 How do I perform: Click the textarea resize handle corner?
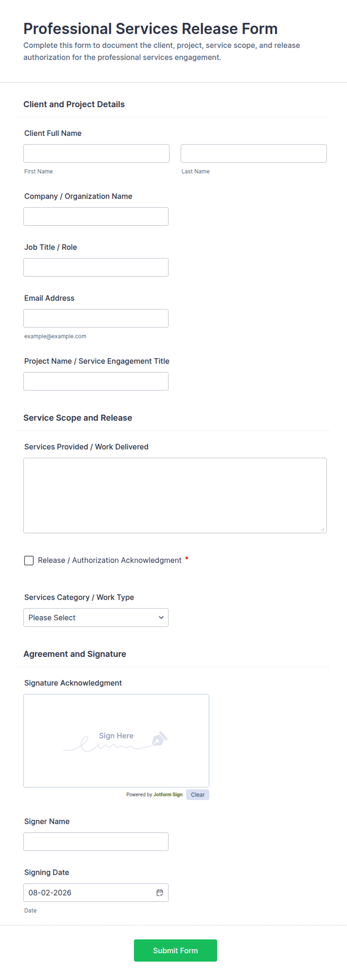pos(323,529)
